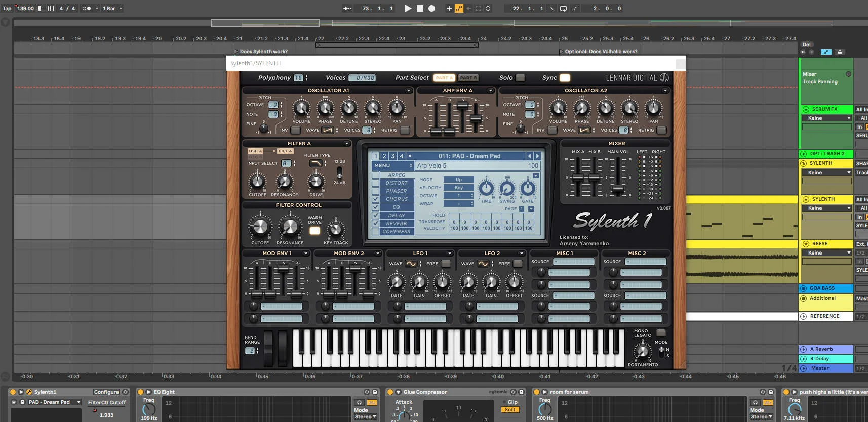868x422 pixels.
Task: Uncheck the CHORUS effect checkbox
Action: tap(375, 199)
